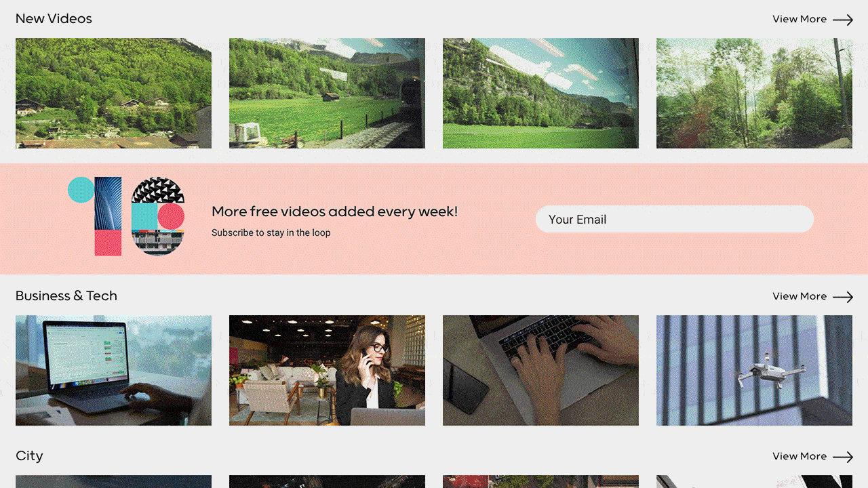Click the City section heading
Viewport: 868px width, 488px height.
point(29,456)
